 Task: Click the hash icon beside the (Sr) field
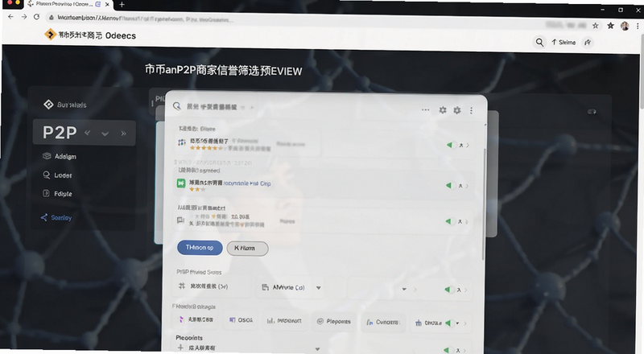coord(182,286)
